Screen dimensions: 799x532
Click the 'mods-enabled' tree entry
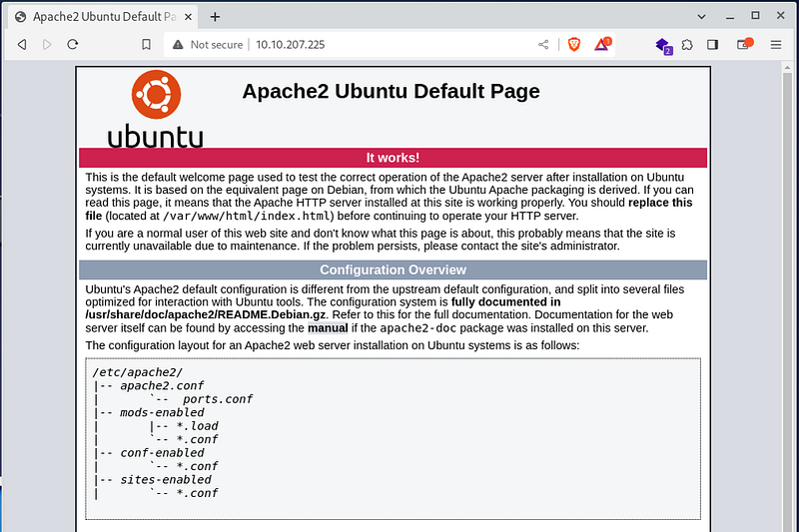162,412
